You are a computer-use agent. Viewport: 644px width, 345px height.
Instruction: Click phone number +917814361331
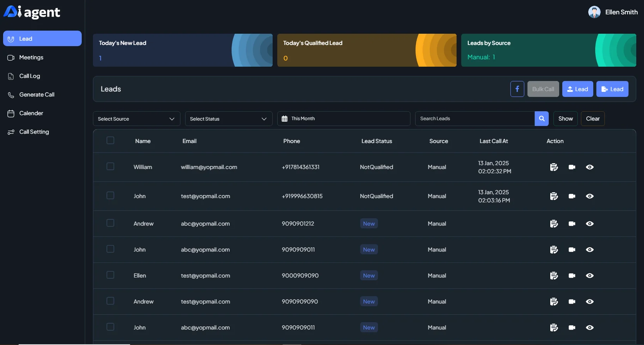click(301, 167)
